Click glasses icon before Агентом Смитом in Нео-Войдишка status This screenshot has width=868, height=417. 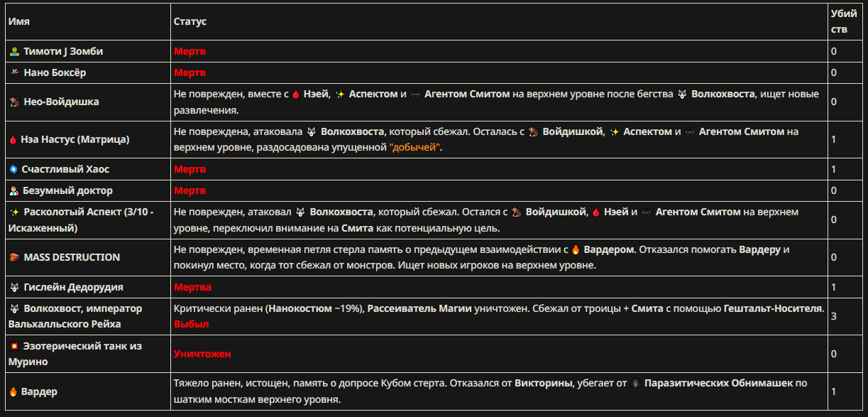416,94
